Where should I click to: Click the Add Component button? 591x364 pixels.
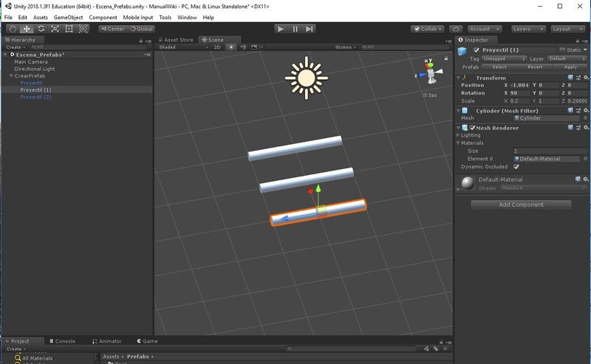tap(521, 205)
